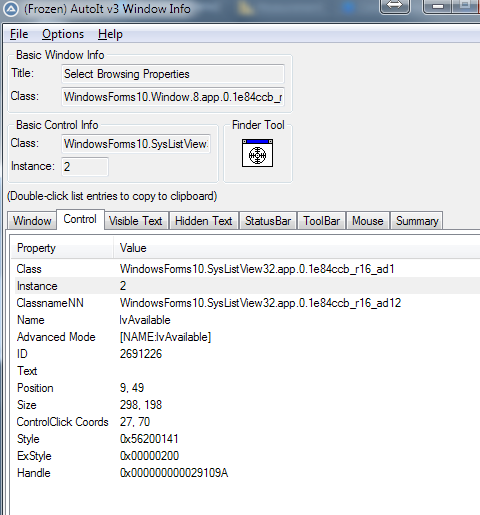Select the ClassnameNN row
The height and width of the screenshot is (515, 480).
247,303
